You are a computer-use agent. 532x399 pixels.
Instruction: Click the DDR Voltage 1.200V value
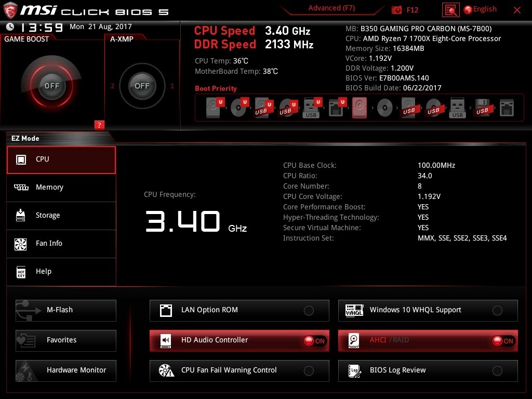coord(402,68)
